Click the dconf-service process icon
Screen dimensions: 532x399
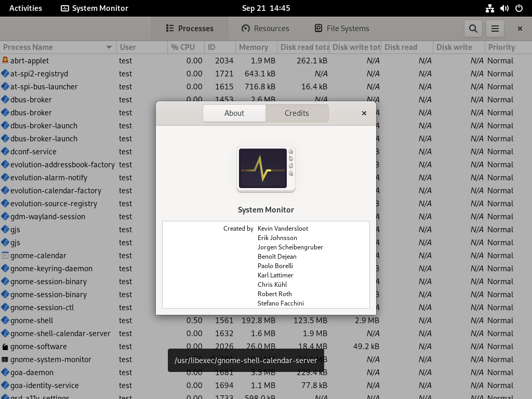5,151
